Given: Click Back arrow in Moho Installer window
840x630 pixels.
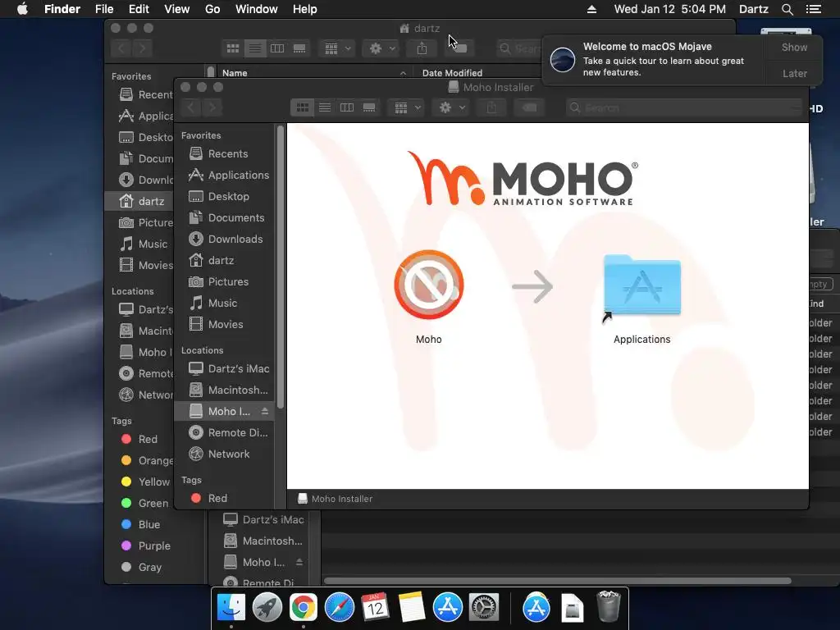Looking at the screenshot, I should (190, 107).
